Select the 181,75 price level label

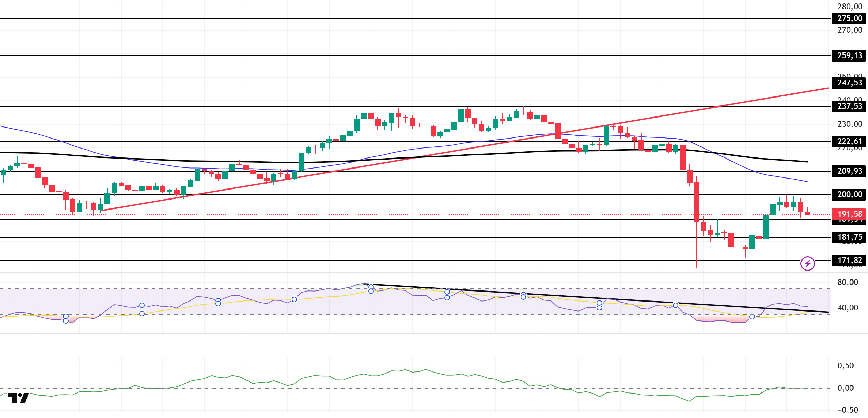(849, 237)
